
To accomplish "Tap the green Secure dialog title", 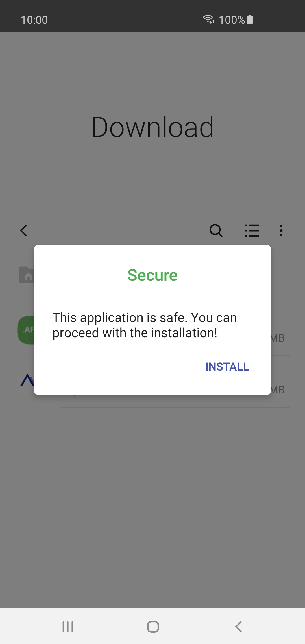I will (x=152, y=275).
